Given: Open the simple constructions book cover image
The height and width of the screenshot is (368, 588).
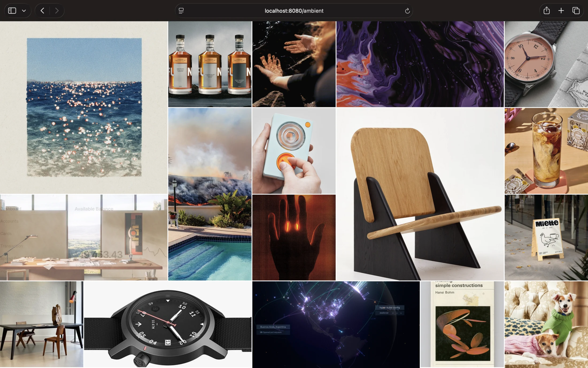Looking at the screenshot, I should click(462, 324).
